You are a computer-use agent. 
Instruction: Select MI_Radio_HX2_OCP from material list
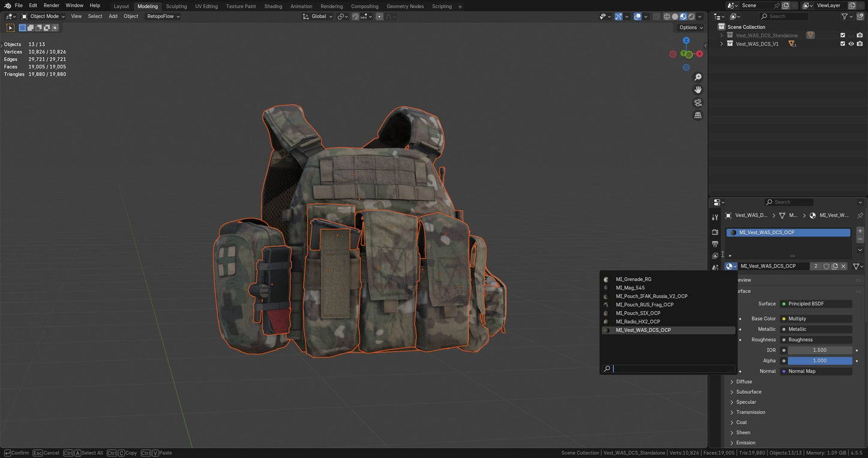tap(639, 322)
